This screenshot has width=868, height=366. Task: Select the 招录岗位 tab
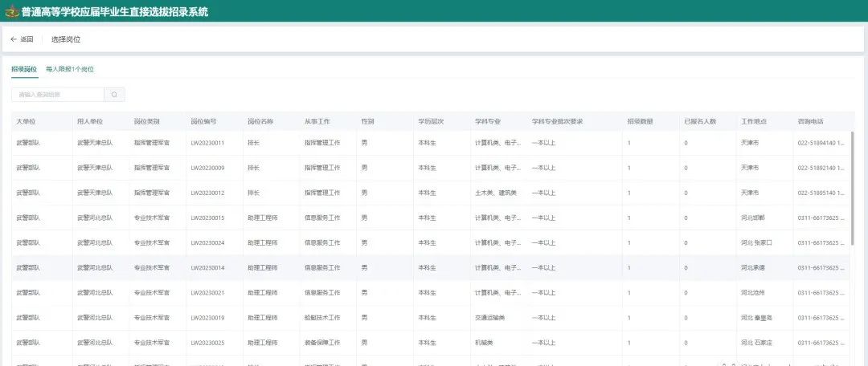point(24,70)
